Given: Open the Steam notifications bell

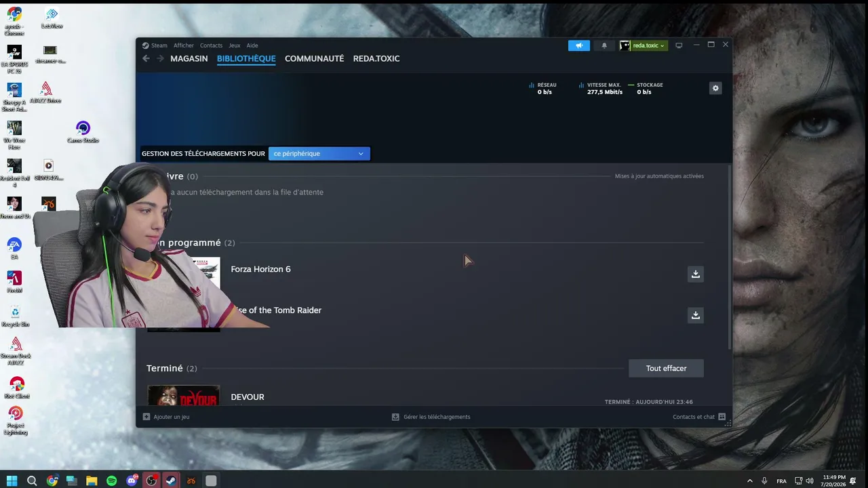Looking at the screenshot, I should pos(604,45).
